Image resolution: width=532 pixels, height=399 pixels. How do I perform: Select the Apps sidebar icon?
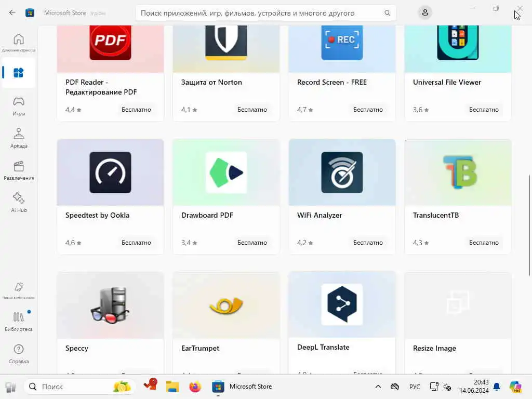point(19,73)
